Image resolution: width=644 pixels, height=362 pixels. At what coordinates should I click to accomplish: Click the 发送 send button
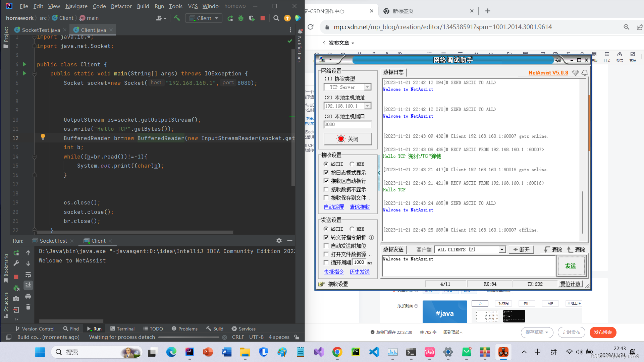[x=570, y=266]
